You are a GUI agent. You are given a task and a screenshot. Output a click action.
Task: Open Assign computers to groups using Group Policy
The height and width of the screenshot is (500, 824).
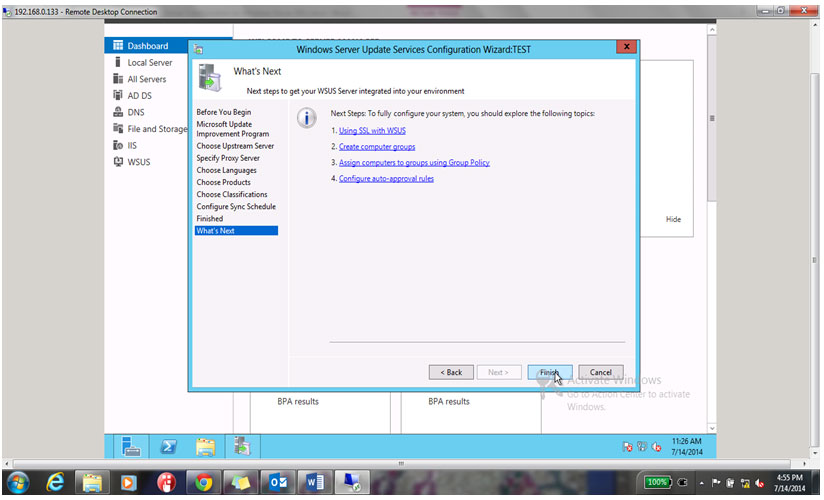[414, 162]
